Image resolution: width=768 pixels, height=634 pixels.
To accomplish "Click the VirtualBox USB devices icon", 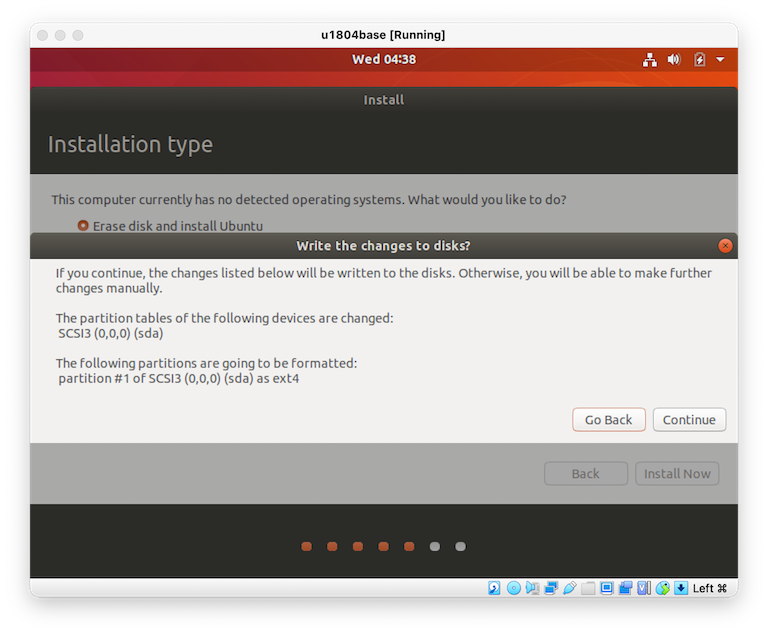I will [x=569, y=588].
